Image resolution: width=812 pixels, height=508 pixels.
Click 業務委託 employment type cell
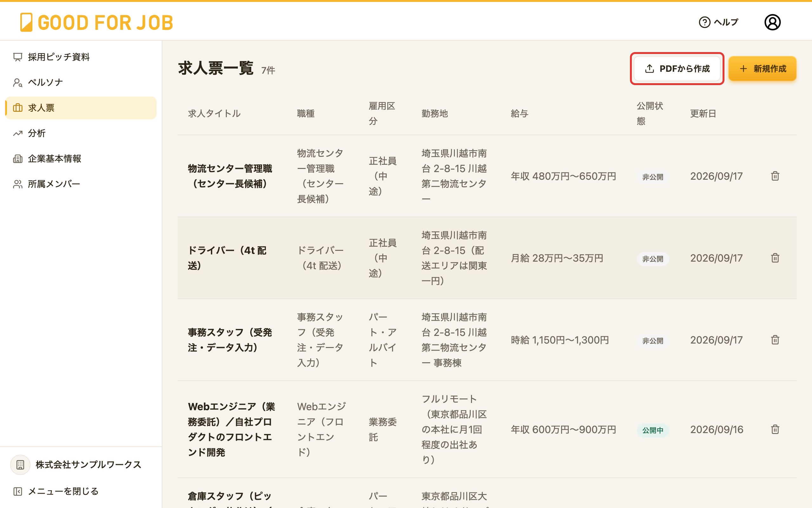pyautogui.click(x=383, y=429)
